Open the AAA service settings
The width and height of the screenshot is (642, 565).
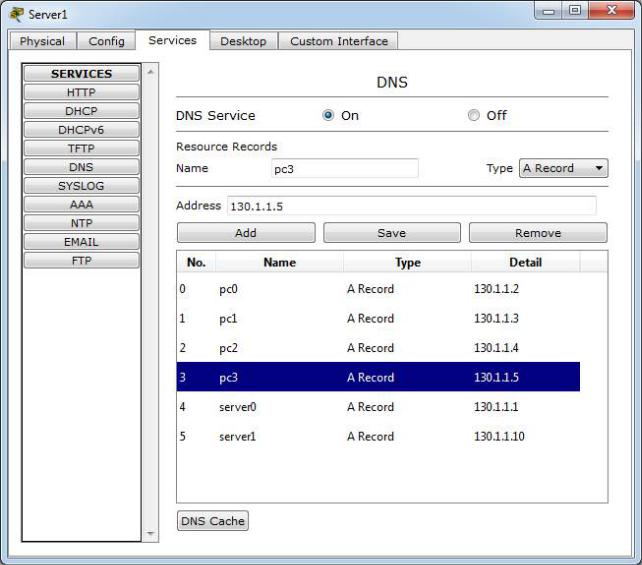81,204
